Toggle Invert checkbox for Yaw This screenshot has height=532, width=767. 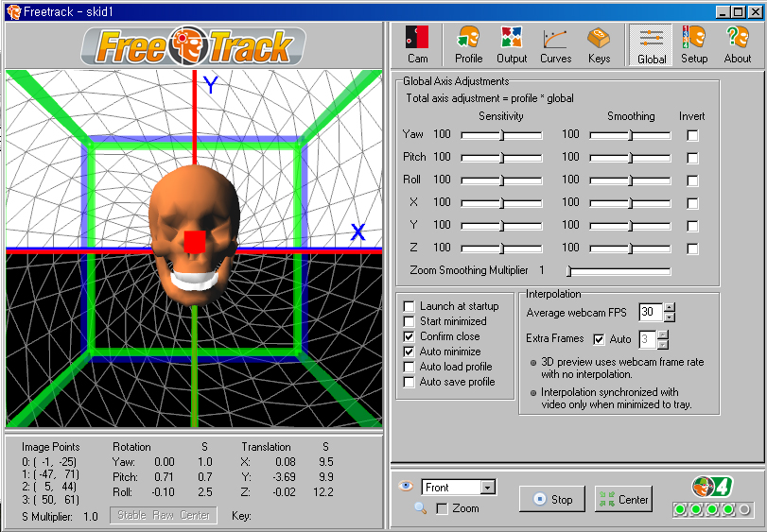(692, 135)
